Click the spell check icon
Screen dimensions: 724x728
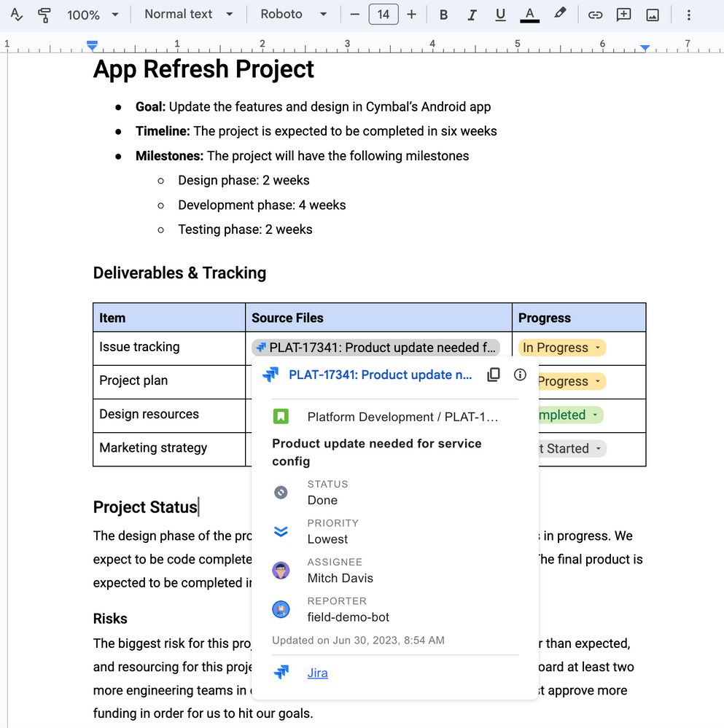coord(16,15)
